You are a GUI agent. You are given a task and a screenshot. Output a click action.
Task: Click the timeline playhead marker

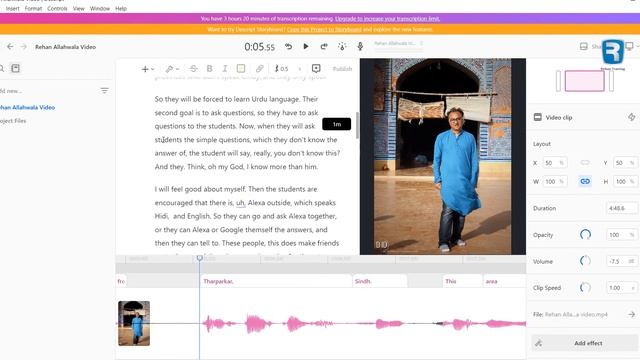(x=200, y=258)
